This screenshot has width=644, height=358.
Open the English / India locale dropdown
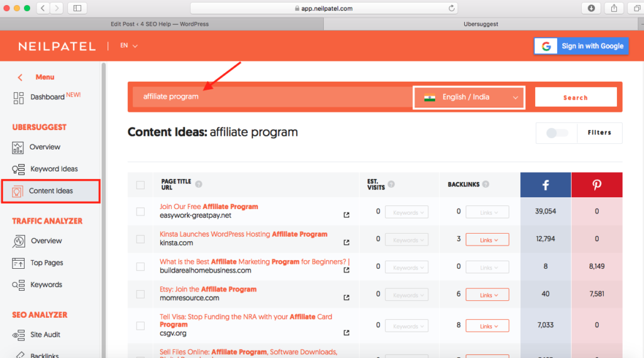(469, 97)
